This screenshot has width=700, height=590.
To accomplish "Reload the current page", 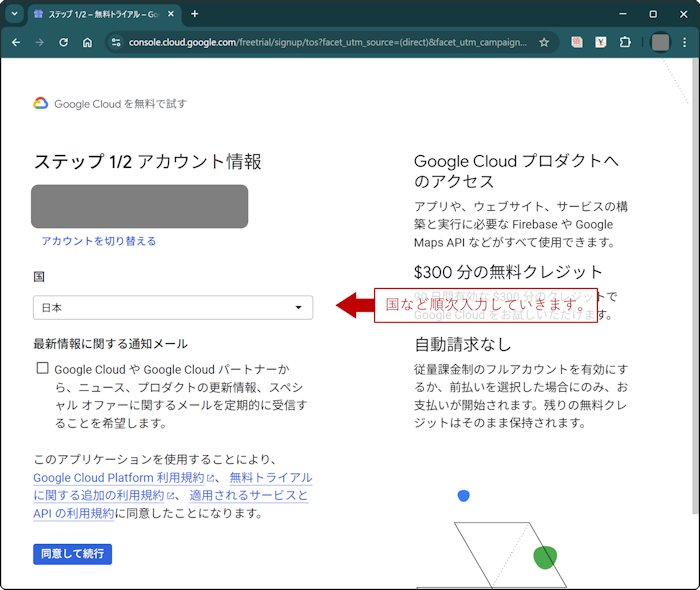I will (63, 43).
